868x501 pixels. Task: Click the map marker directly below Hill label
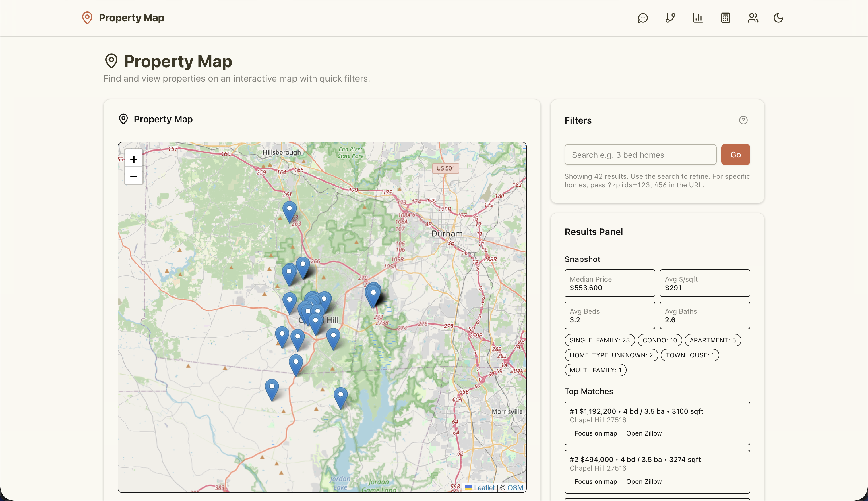coord(333,339)
